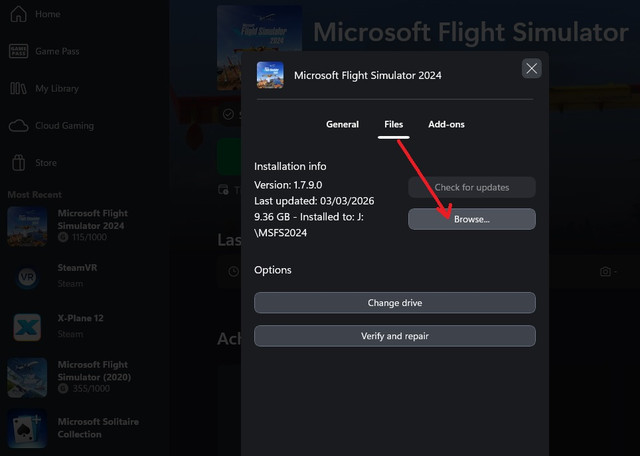Image resolution: width=640 pixels, height=456 pixels.
Task: Click the Change drive button
Action: coord(395,303)
